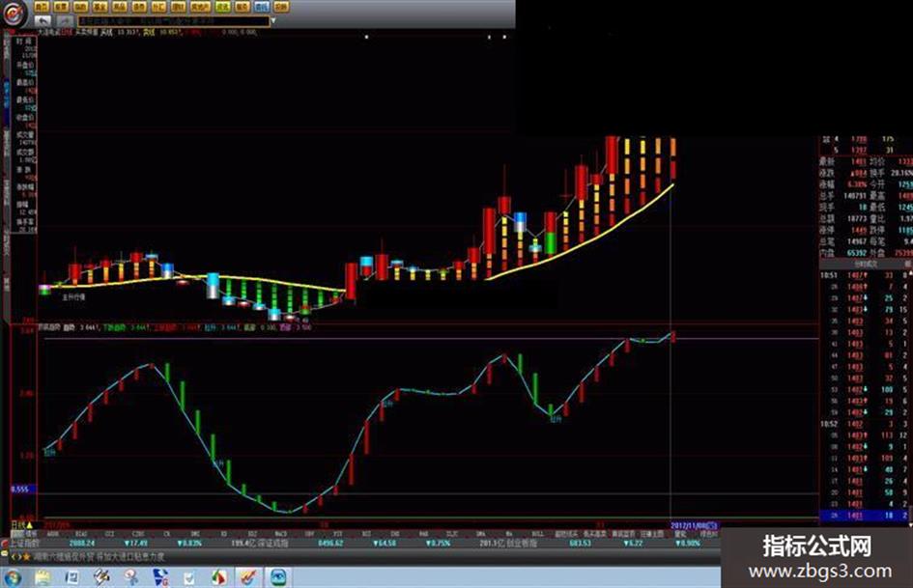This screenshot has height=588, width=913.
Task: Click the green button in the top toolbar
Action: pyautogui.click(x=222, y=7)
